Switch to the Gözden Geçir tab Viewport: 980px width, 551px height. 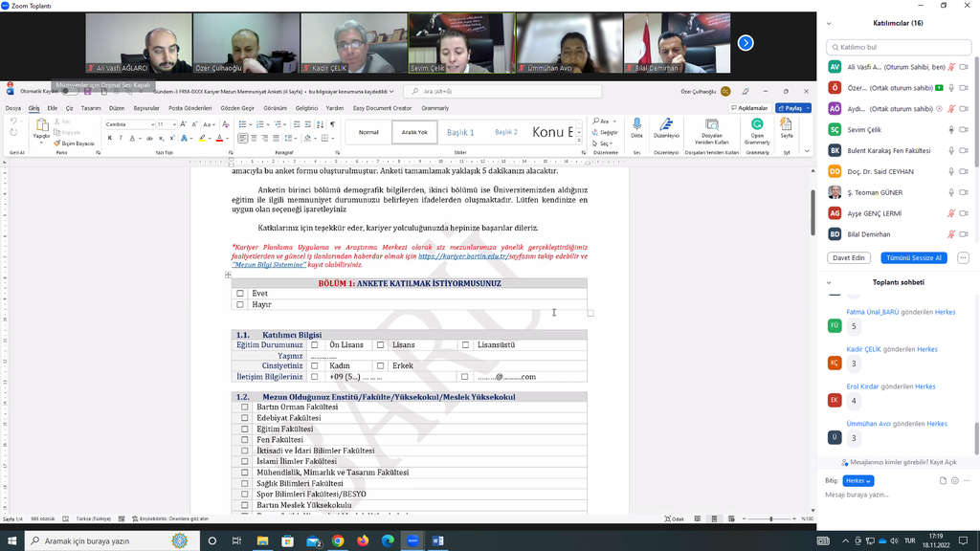tap(237, 108)
